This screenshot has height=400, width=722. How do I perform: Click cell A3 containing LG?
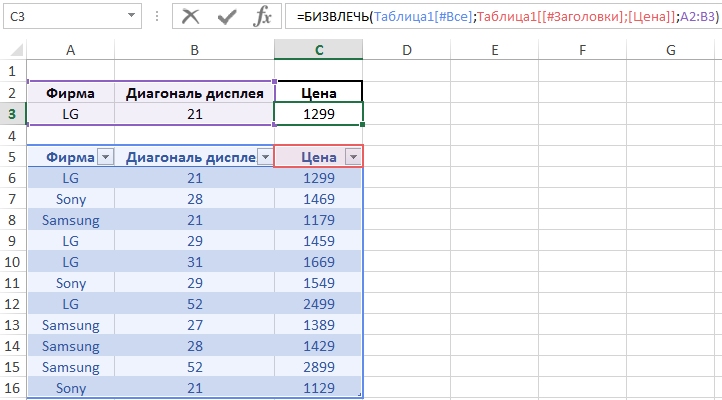tap(70, 114)
